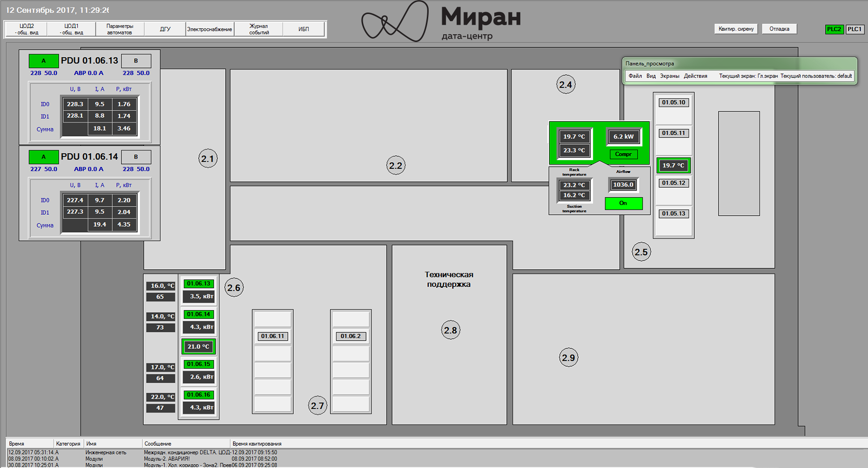
Task: Click the 23.2 °C rack temperature value
Action: tap(574, 185)
